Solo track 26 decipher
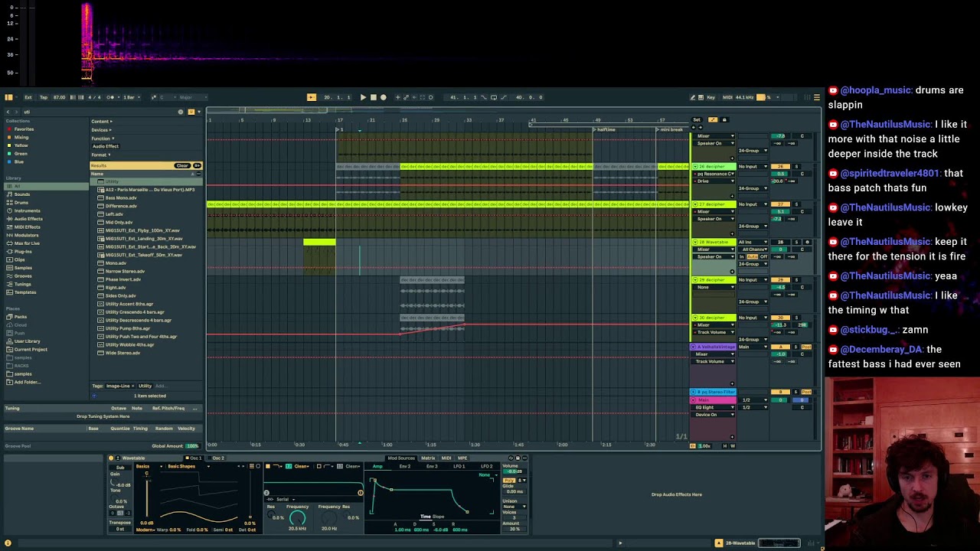The image size is (980, 551). (x=796, y=166)
